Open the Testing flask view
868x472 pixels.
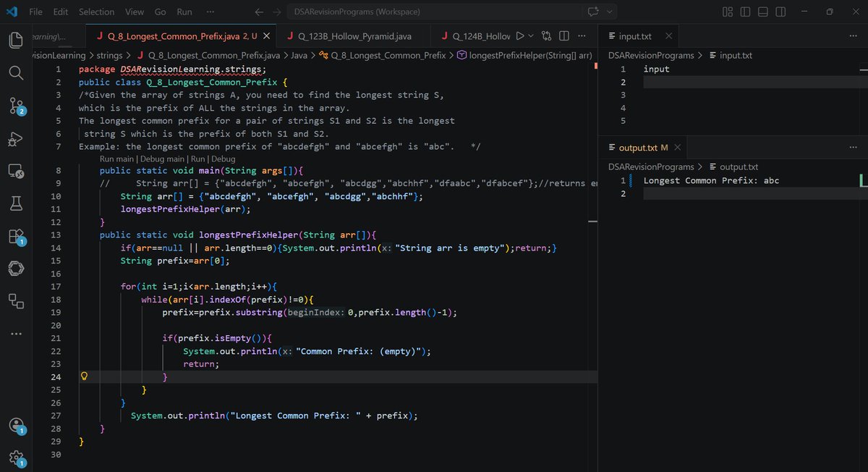(x=16, y=204)
